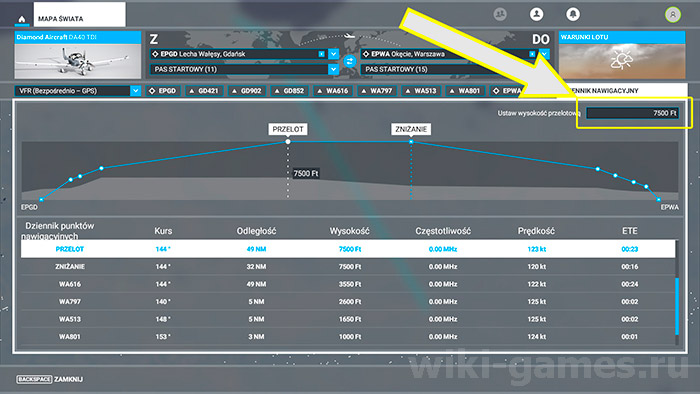Select the WA616 waypoint button
700x394 pixels.
pos(332,91)
